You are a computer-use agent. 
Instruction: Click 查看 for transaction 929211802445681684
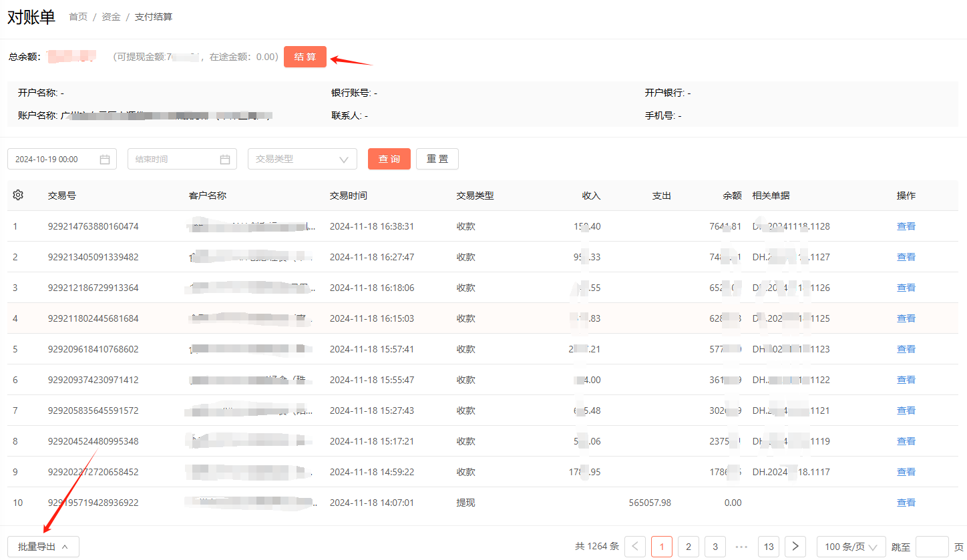(x=906, y=318)
